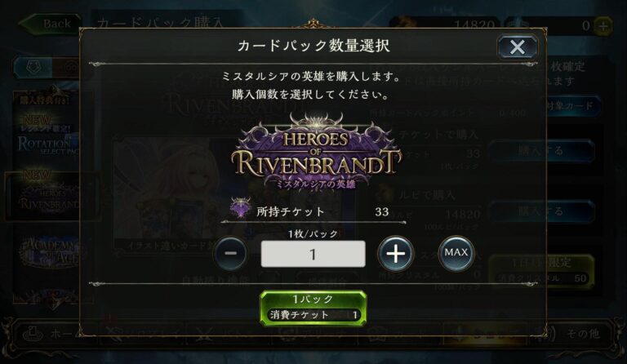This screenshot has height=364, width=627.
Task: Close the card pack quantity dialog
Action: [x=517, y=47]
